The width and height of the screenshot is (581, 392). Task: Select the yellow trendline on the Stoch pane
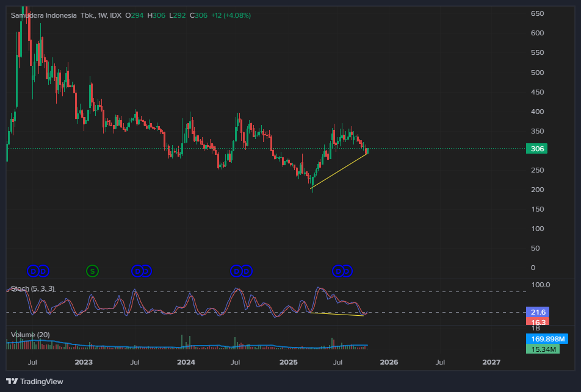(337, 314)
